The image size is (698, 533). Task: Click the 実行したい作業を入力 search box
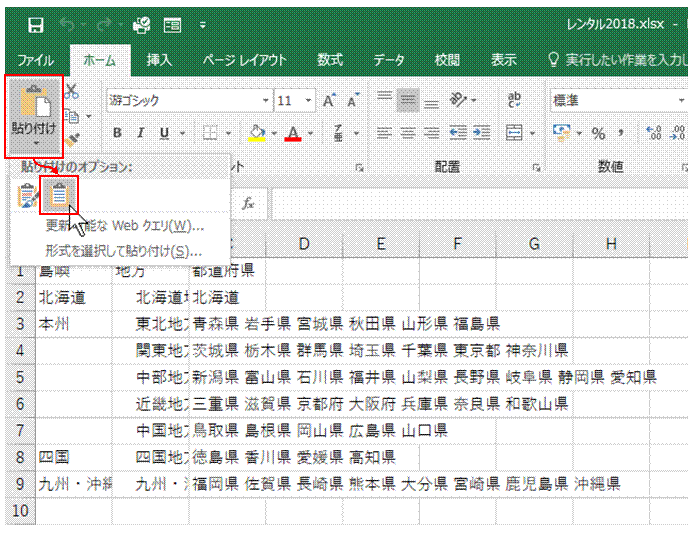[619, 60]
